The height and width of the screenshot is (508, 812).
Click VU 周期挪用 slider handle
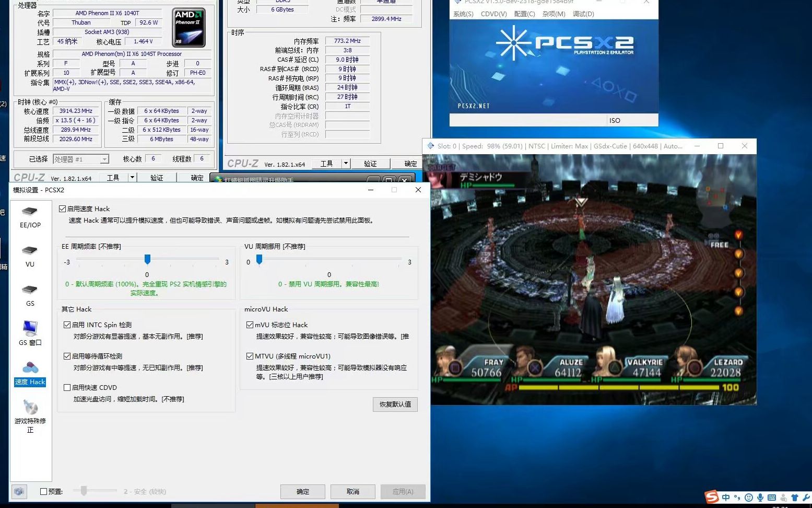click(x=259, y=259)
